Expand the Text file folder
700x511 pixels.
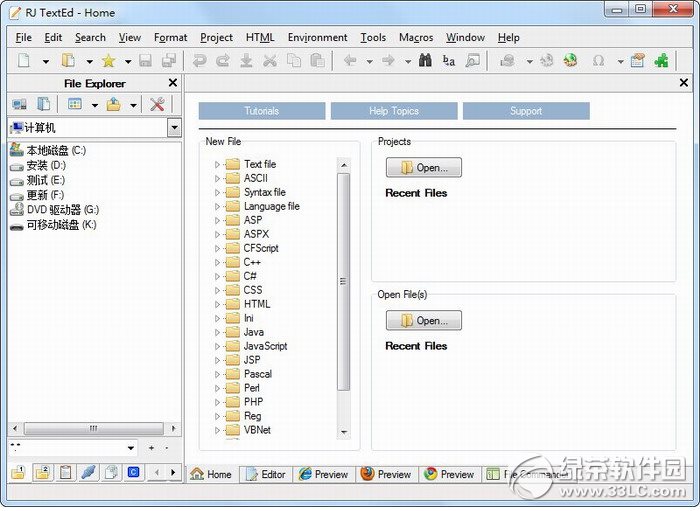217,165
